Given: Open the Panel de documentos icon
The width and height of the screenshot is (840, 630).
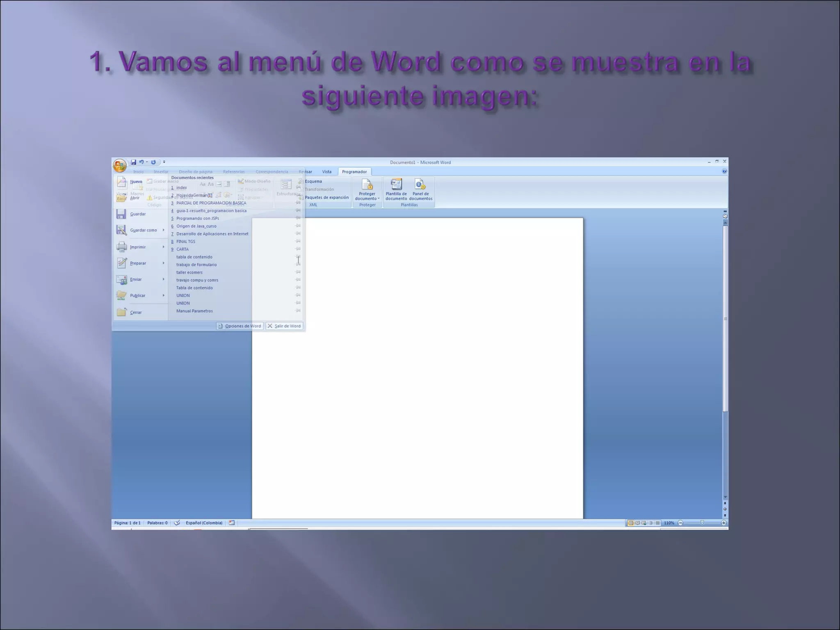Looking at the screenshot, I should point(420,185).
